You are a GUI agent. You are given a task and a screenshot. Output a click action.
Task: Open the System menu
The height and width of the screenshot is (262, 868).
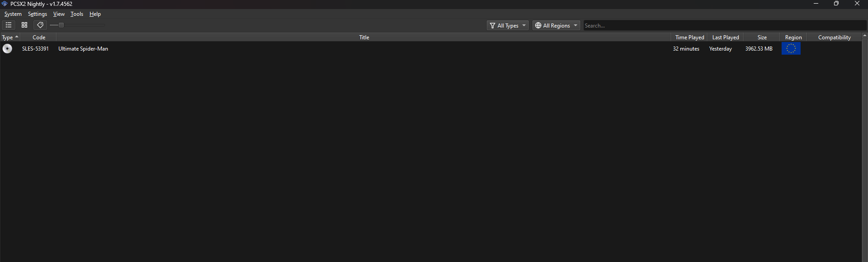point(13,14)
